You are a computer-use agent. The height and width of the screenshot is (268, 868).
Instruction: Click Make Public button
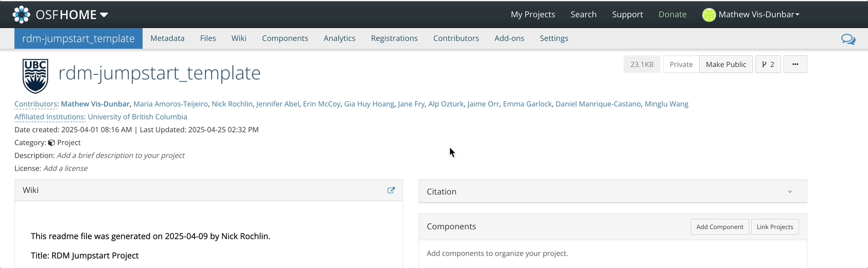[x=725, y=64]
